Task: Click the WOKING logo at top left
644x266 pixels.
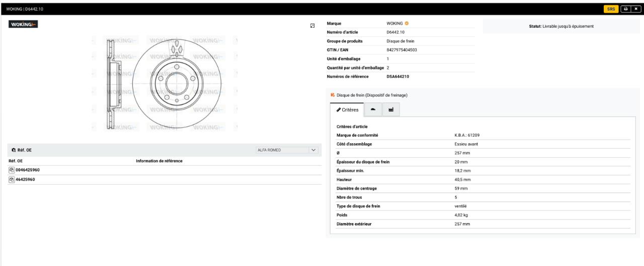Action: click(x=24, y=25)
